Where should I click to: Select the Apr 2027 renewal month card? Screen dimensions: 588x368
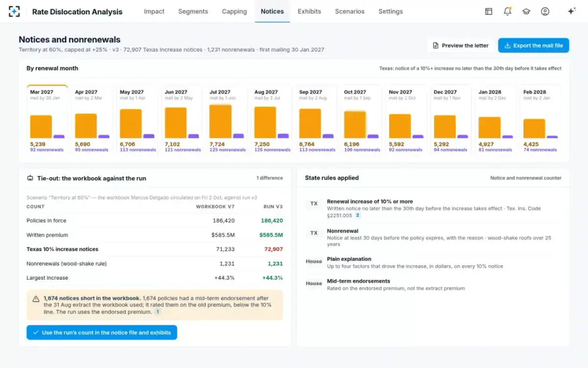[92, 120]
